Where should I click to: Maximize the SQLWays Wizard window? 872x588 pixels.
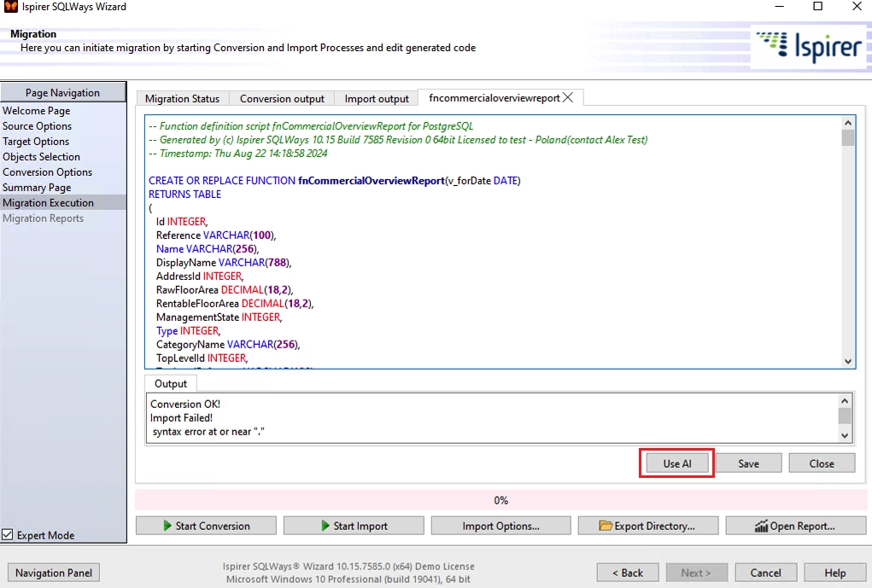click(x=817, y=6)
